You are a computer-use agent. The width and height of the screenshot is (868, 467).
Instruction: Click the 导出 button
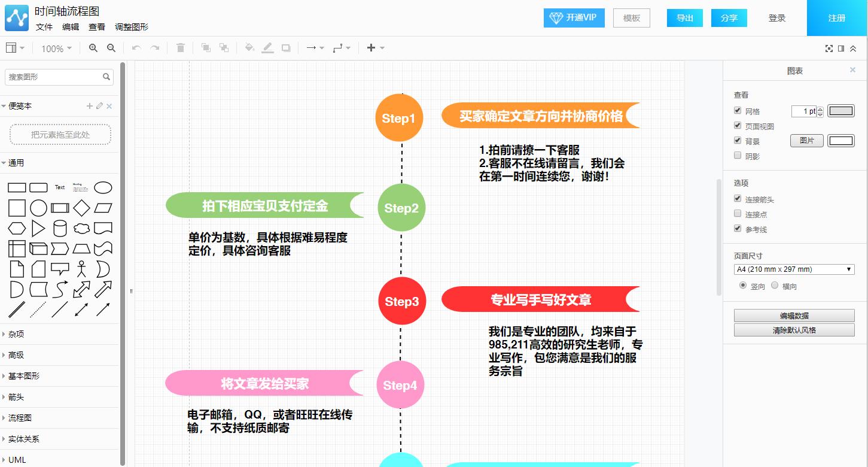(x=684, y=18)
